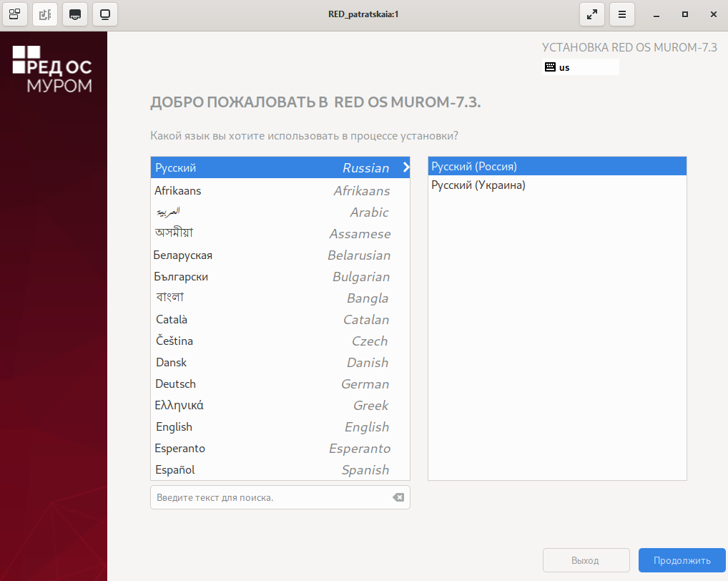Select Русский (Россия) locale
The height and width of the screenshot is (581, 728).
tap(557, 166)
